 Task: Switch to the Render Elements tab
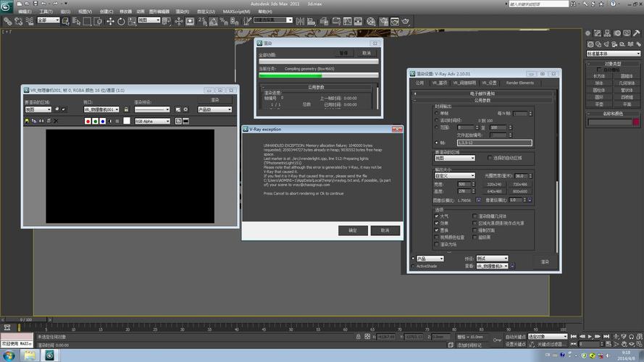click(519, 83)
